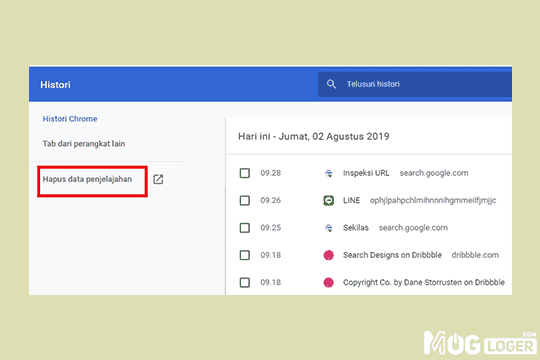540x360 pixels.
Task: Click the dribbble.com domain text
Action: 475,255
